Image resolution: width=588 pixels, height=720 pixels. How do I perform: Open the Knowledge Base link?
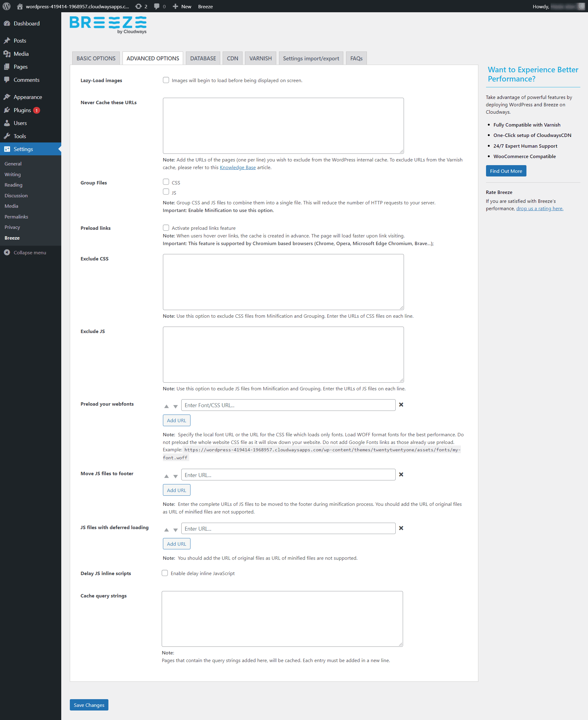[x=237, y=167]
